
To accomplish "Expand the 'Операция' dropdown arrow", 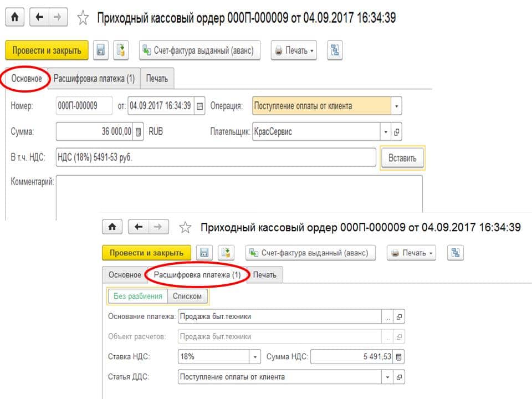I will 396,106.
